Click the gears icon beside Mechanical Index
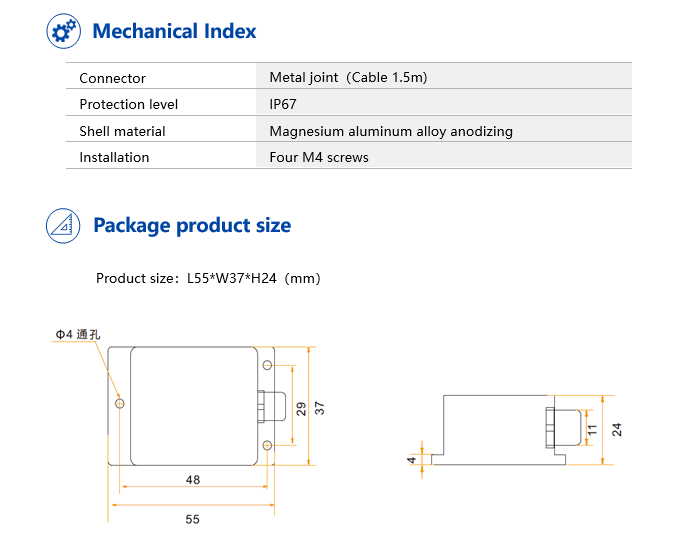 [x=63, y=31]
